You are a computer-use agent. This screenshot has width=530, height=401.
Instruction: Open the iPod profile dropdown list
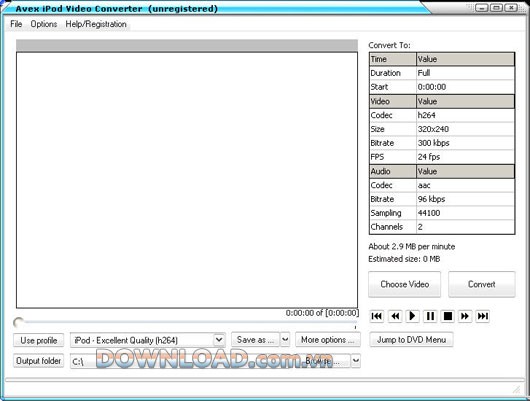click(219, 340)
